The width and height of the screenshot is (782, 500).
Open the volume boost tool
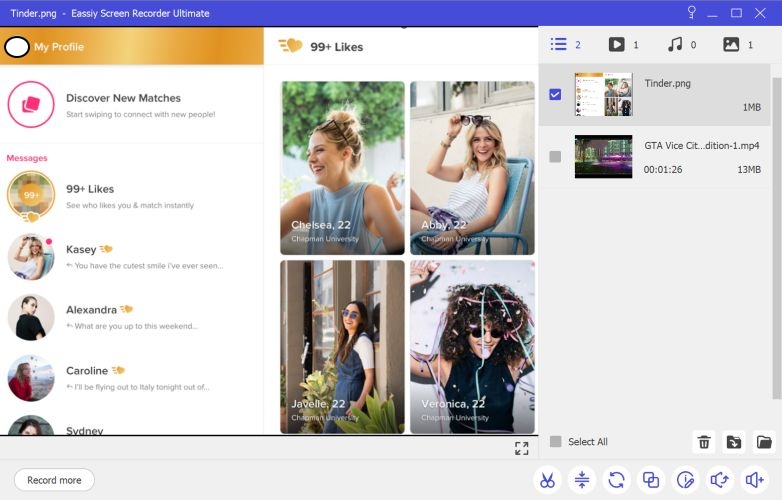(755, 480)
